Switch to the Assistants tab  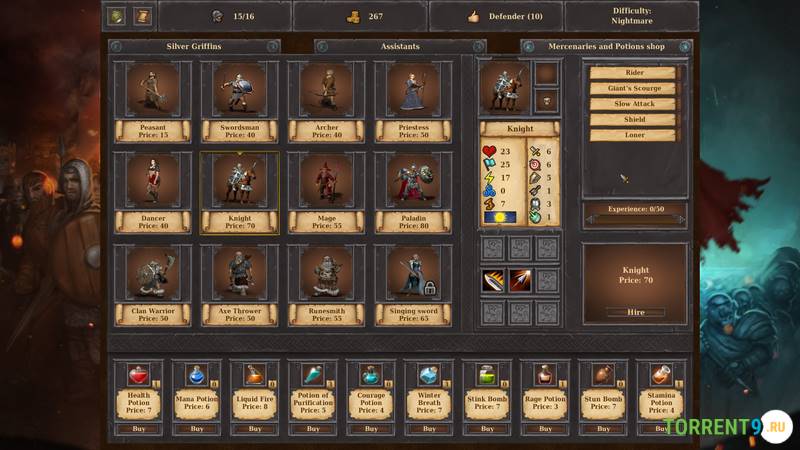tap(400, 46)
